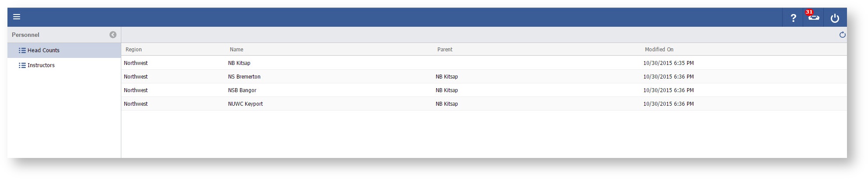Click the Head Counts list icon

(x=22, y=50)
